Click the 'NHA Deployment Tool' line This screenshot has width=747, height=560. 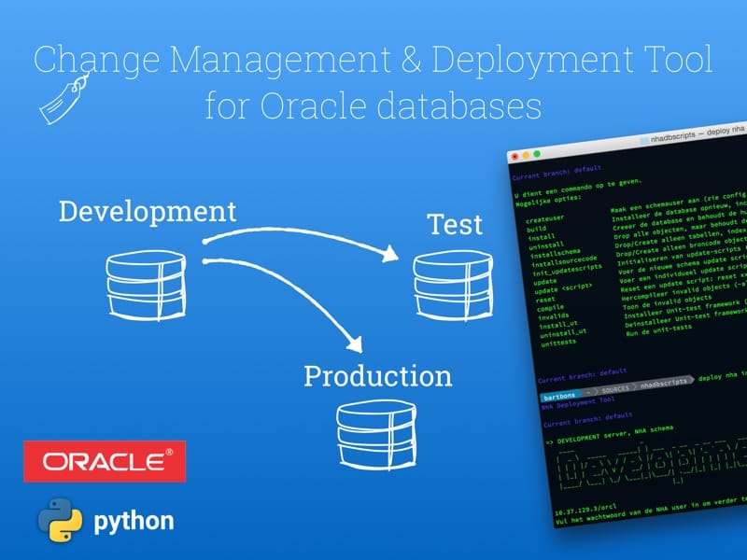tap(578, 403)
